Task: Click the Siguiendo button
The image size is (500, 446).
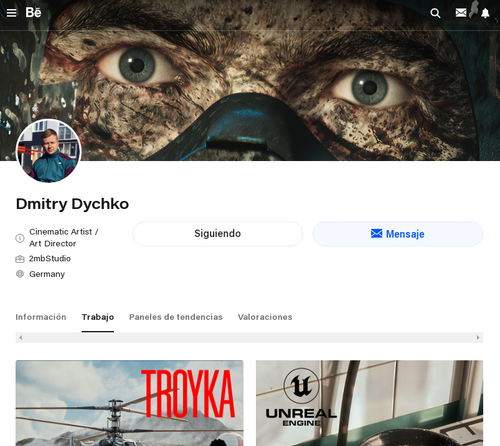Action: 218,234
